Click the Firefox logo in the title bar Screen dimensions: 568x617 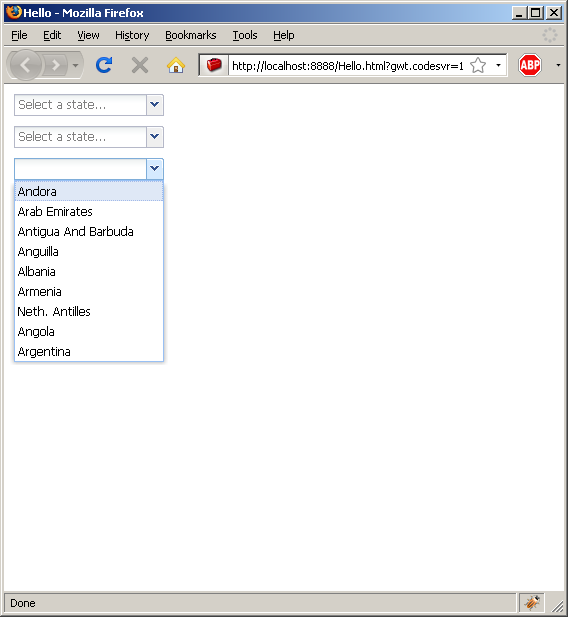click(13, 12)
